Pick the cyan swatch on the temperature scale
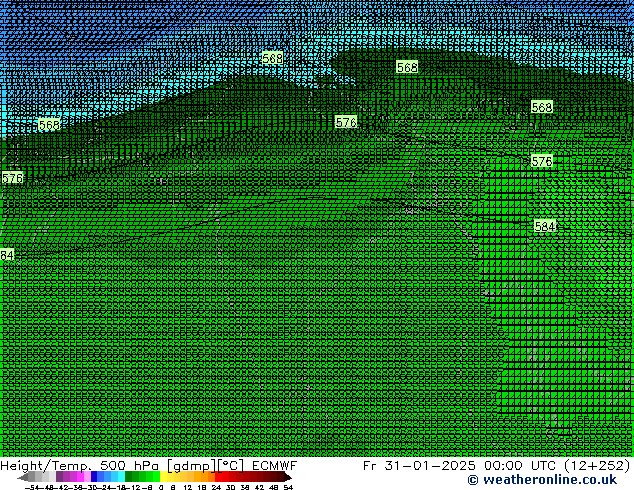Viewport: 634px width, 490px height. click(x=121, y=476)
